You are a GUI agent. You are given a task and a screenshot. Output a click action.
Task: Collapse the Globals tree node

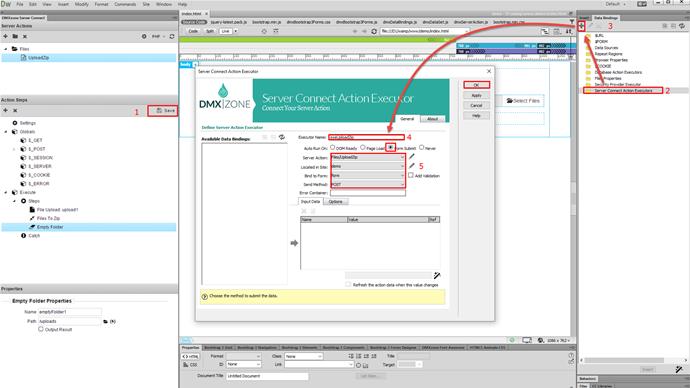(6, 132)
